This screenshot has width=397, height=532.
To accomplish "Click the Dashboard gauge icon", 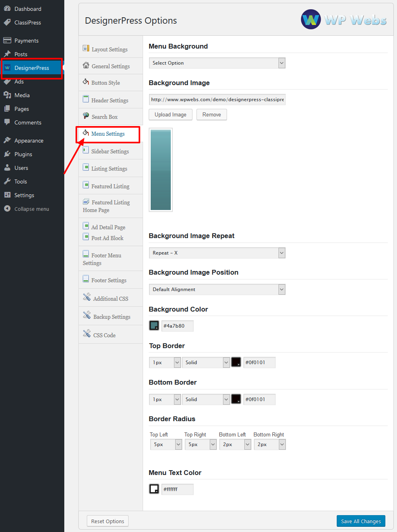I will [7, 8].
